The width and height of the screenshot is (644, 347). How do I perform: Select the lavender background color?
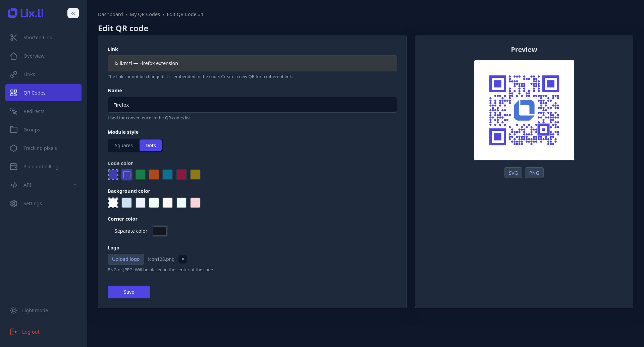coord(141,203)
